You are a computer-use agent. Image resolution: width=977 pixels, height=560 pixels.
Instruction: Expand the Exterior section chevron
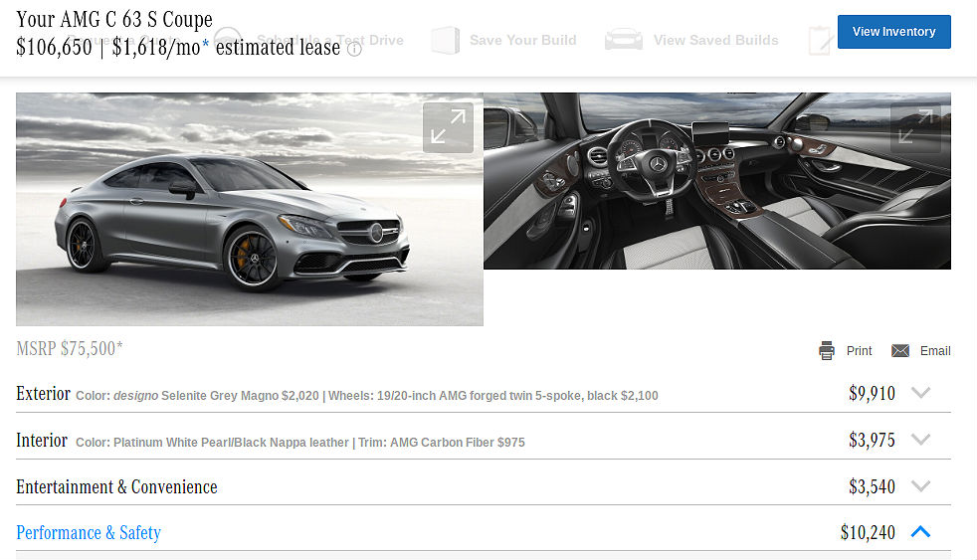click(920, 393)
